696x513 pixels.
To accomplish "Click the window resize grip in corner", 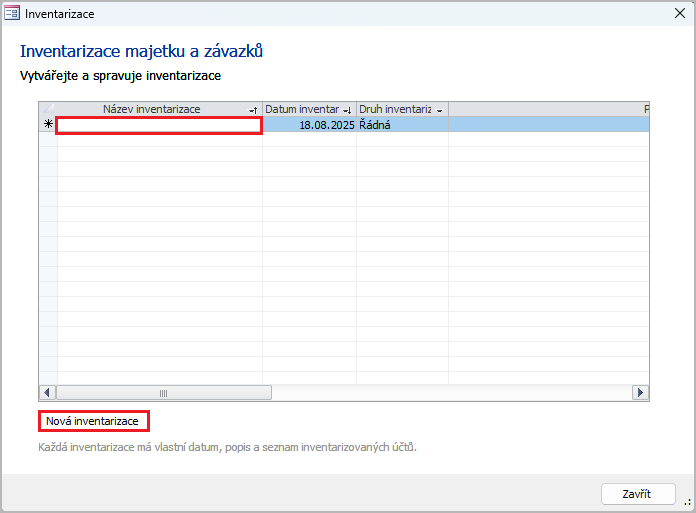I will [x=688, y=505].
